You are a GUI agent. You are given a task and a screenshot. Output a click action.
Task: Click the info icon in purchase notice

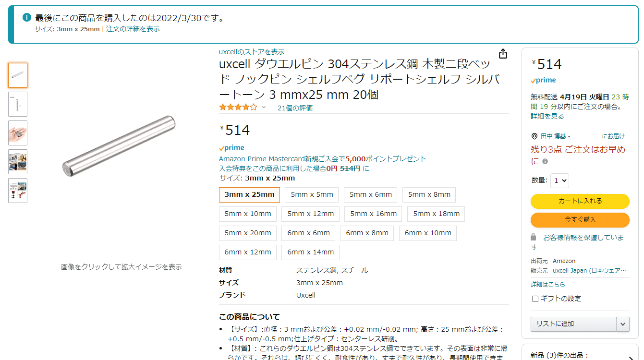[27, 18]
